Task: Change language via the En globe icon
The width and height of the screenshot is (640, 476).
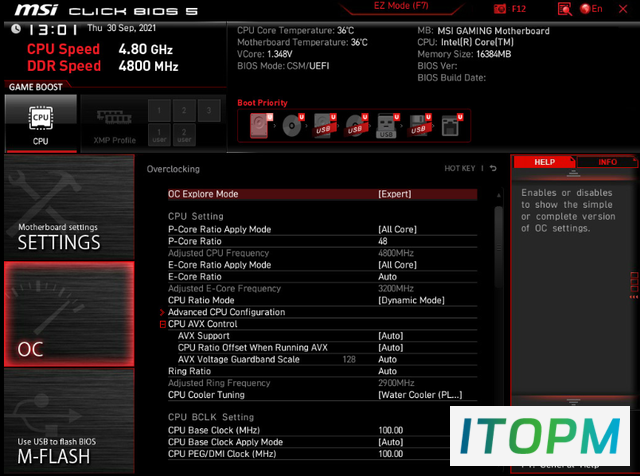Action: pyautogui.click(x=591, y=9)
